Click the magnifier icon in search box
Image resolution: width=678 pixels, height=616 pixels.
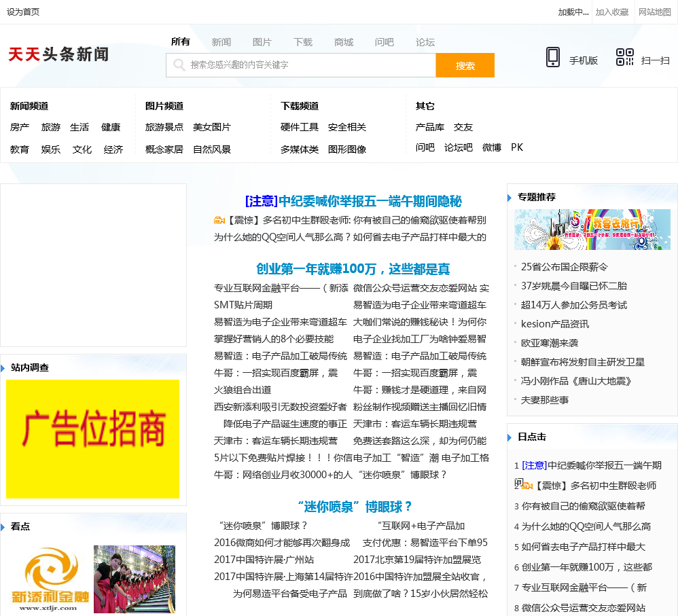[179, 65]
